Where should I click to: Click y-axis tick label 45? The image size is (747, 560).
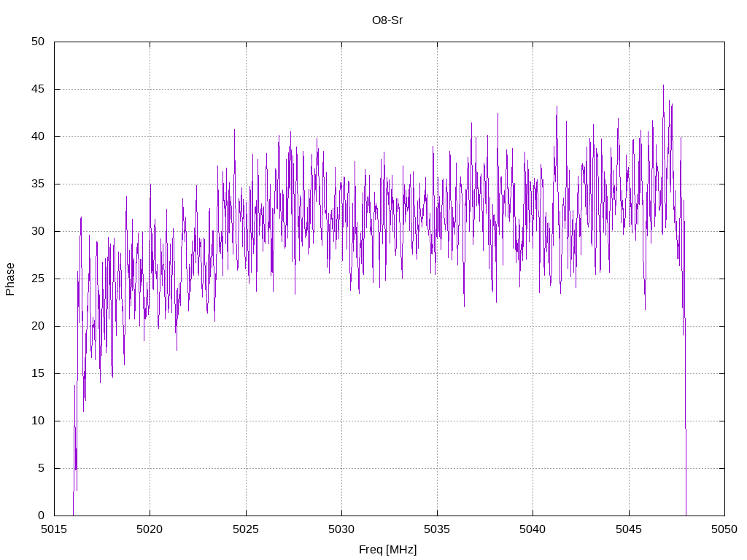38,89
